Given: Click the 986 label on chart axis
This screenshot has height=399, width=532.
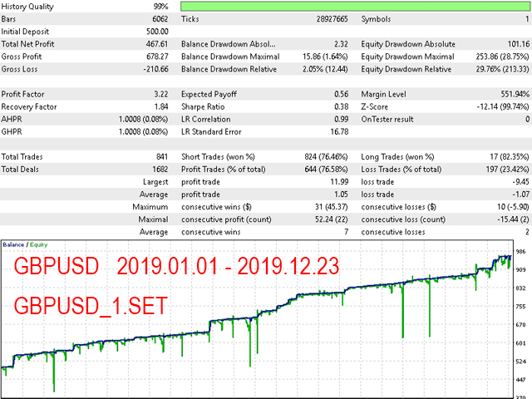Looking at the screenshot, I should click(520, 251).
